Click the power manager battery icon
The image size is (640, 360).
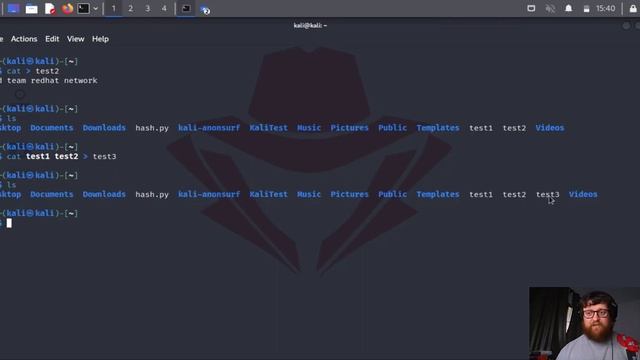point(587,9)
